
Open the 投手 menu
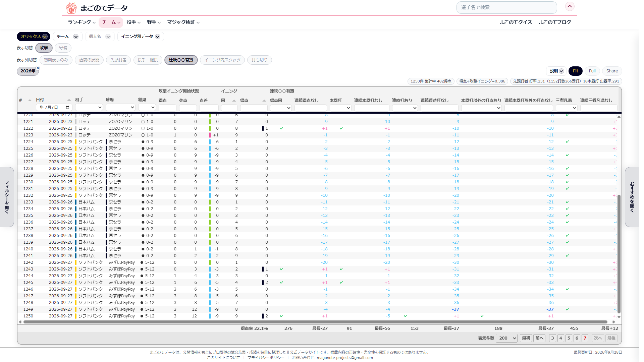click(133, 22)
